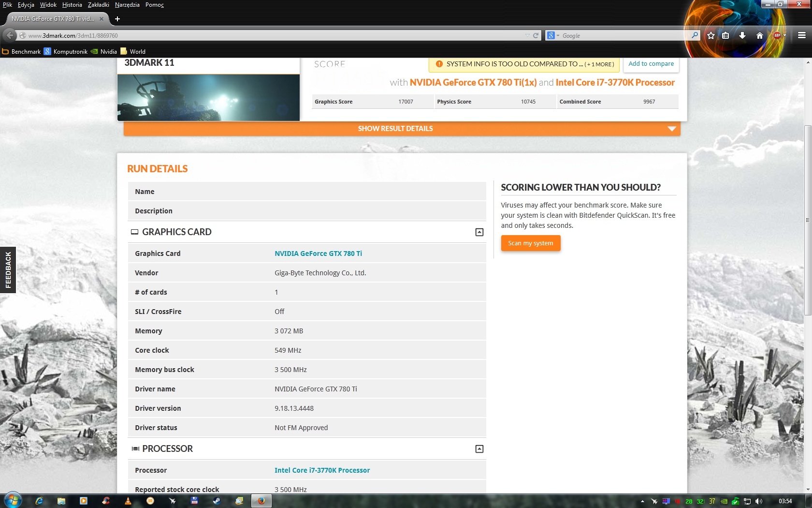Viewport: 812px width, 508px height.
Task: Click the Google search input field
Action: point(623,35)
